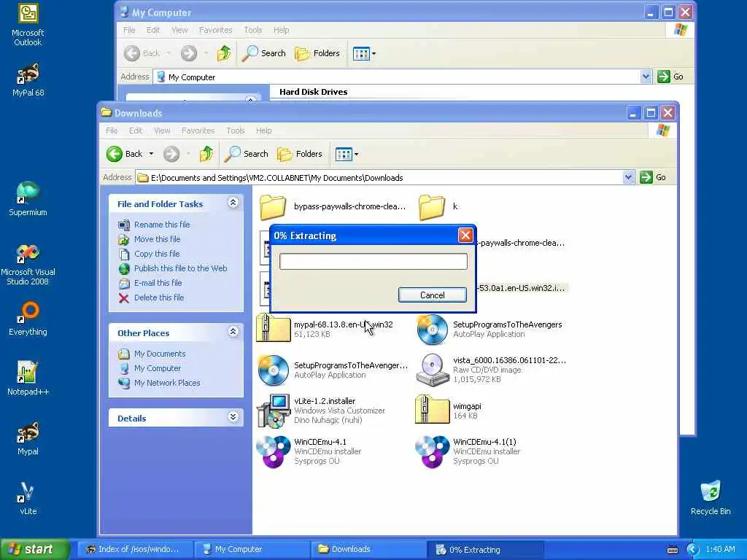Toggle Folders pane in My Computer toolbar
Viewport: 747px width, 560px height.
[317, 53]
